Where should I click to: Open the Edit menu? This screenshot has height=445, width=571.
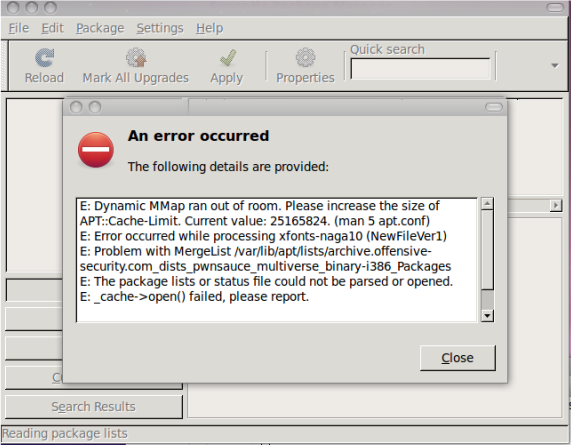pos(52,28)
